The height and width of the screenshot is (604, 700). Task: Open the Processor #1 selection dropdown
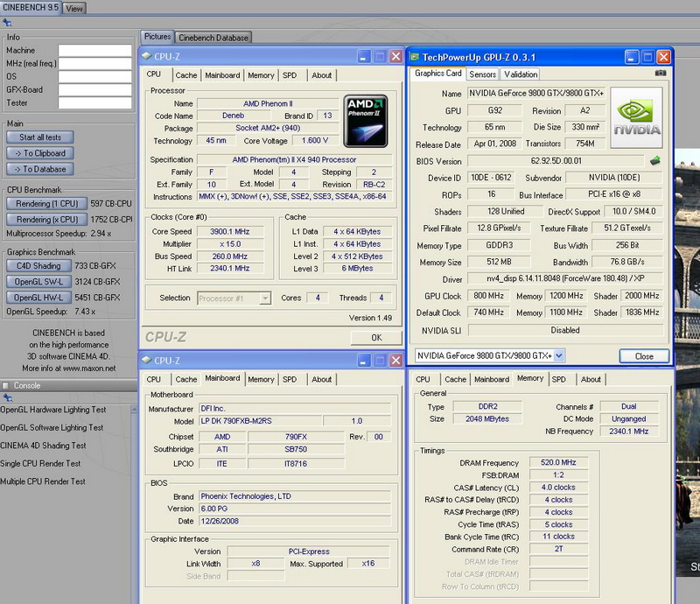[x=234, y=298]
